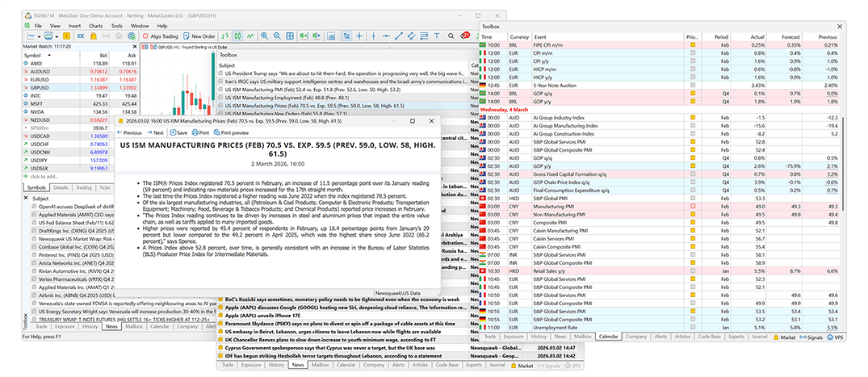Click the New Order button
Viewport: 868px width, 377px height.
pos(199,36)
